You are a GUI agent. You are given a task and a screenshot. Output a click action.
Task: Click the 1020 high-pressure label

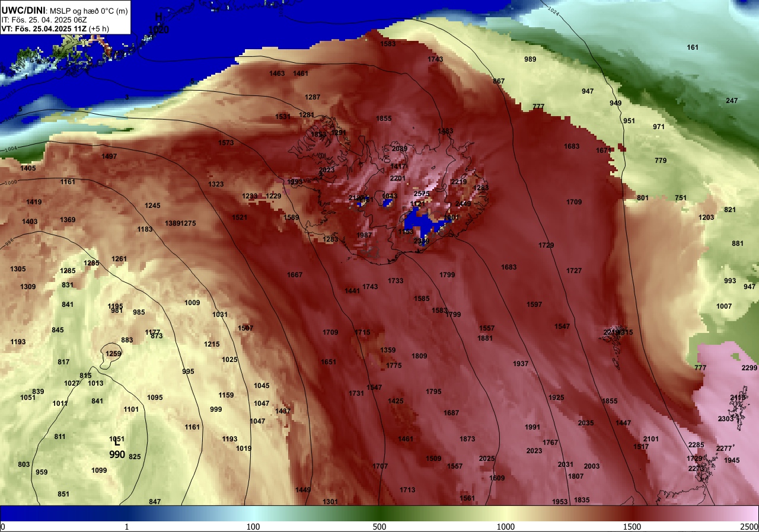(x=158, y=29)
